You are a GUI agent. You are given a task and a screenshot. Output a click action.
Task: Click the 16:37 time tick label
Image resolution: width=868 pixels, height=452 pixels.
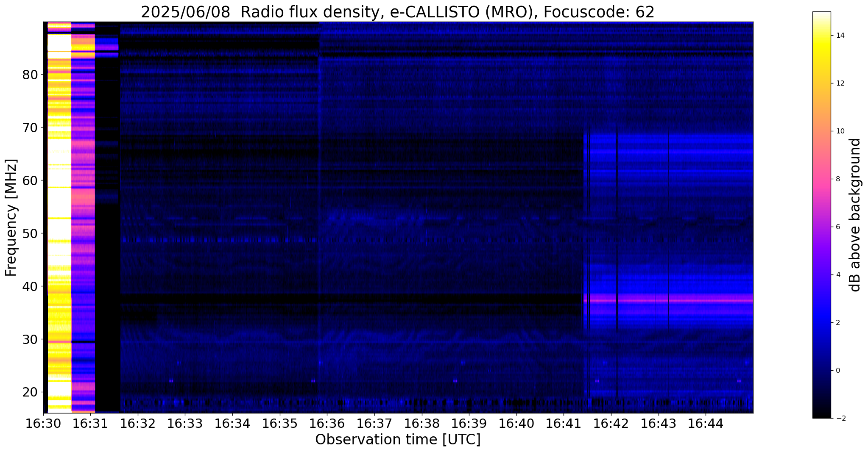374,423
